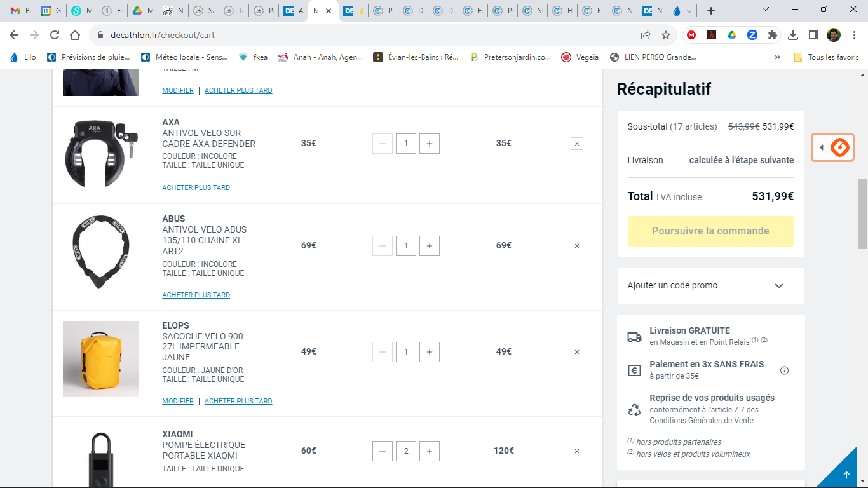This screenshot has width=868, height=488.
Task: Open the Météo locale bookmark
Action: tap(184, 57)
